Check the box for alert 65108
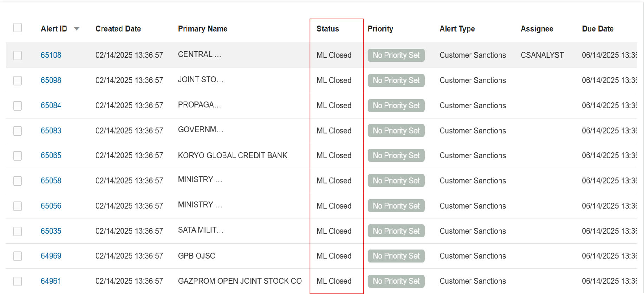 (18, 55)
